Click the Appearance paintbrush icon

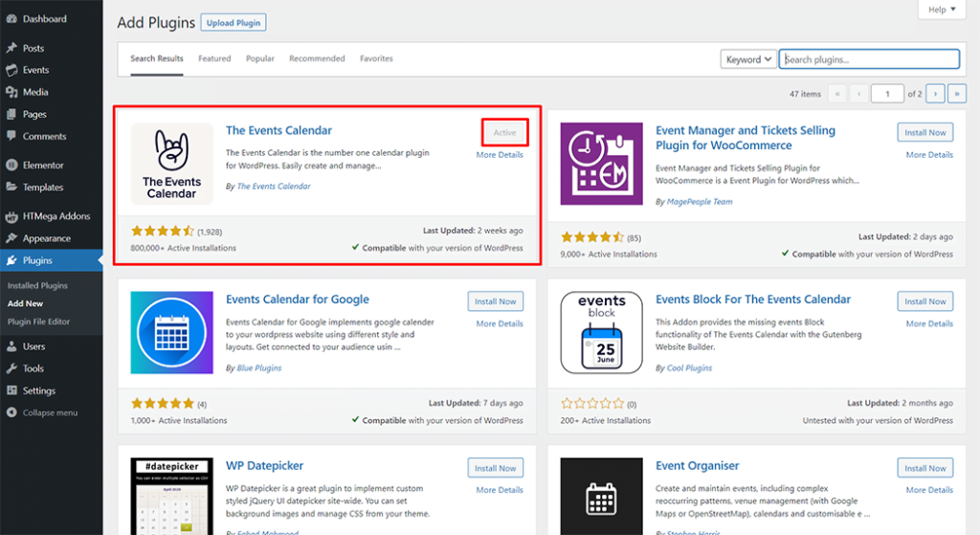(11, 238)
